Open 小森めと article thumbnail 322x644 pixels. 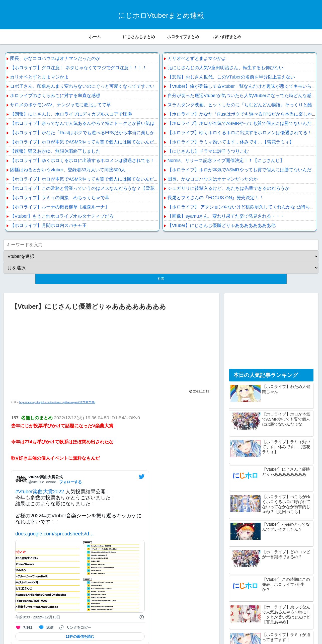tap(246, 531)
